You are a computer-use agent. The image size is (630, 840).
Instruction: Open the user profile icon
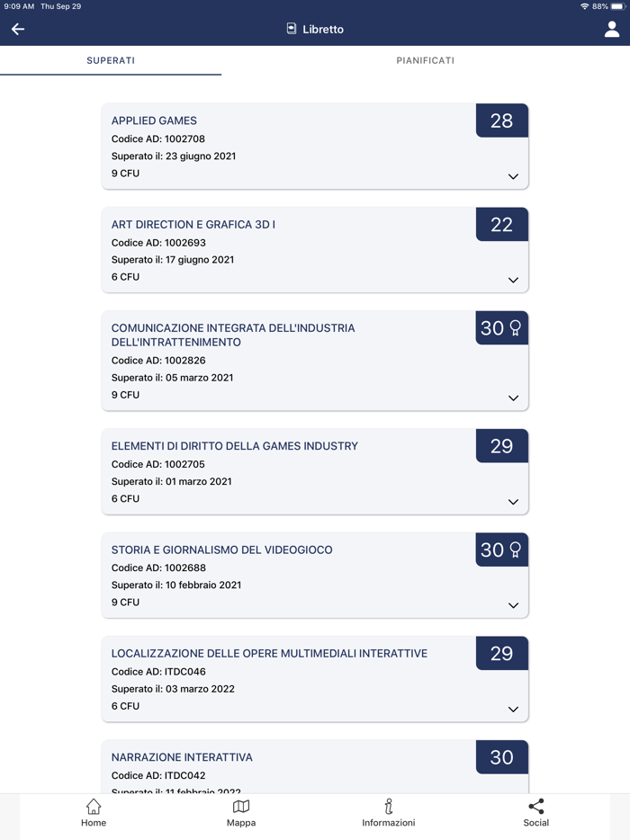[x=612, y=30]
